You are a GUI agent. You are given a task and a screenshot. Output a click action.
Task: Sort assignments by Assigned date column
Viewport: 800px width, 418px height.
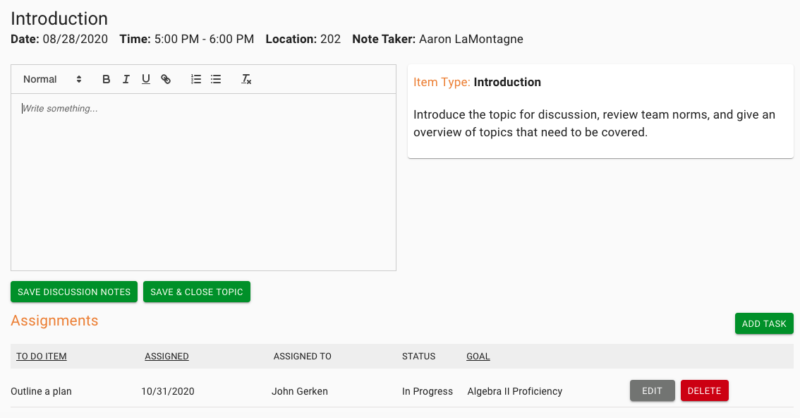(x=167, y=356)
